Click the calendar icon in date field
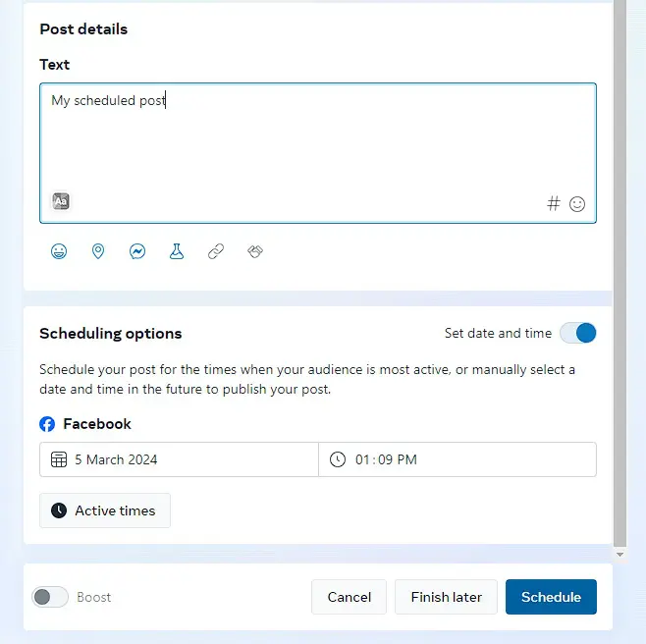The width and height of the screenshot is (646, 644). 59,459
